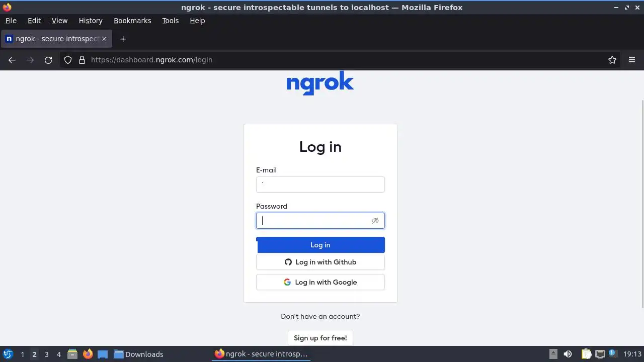Click the ngrok logo at top
644x362 pixels.
click(x=320, y=83)
